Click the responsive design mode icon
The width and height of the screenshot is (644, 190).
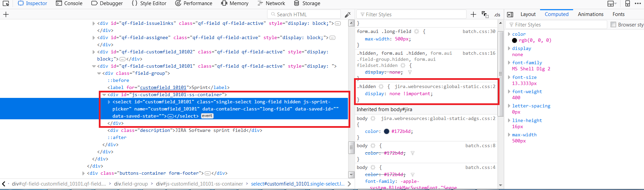(627, 3)
